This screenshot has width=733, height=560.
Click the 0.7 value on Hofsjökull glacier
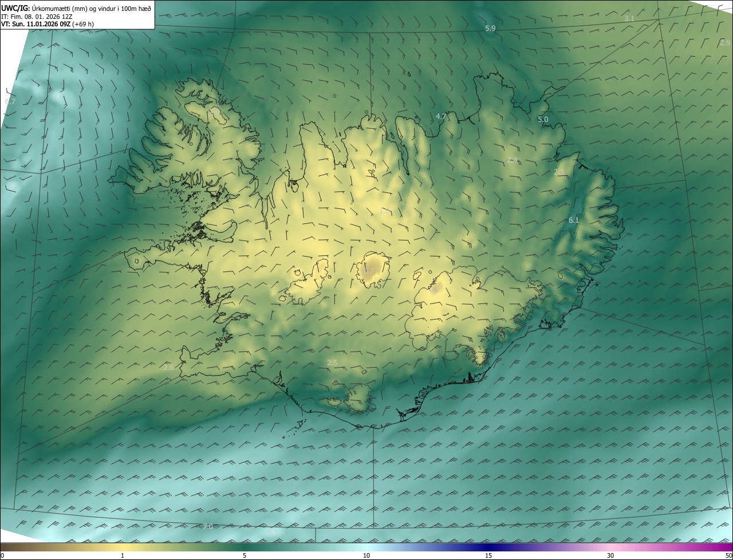click(369, 270)
